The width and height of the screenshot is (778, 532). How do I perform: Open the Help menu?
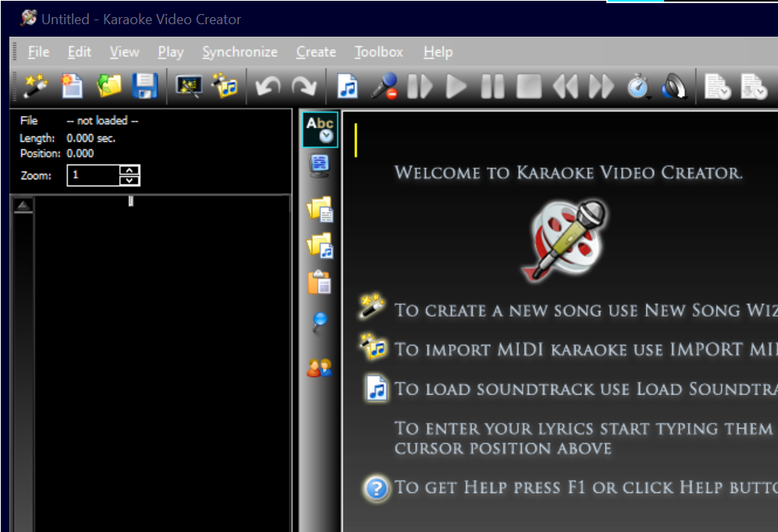(438, 52)
